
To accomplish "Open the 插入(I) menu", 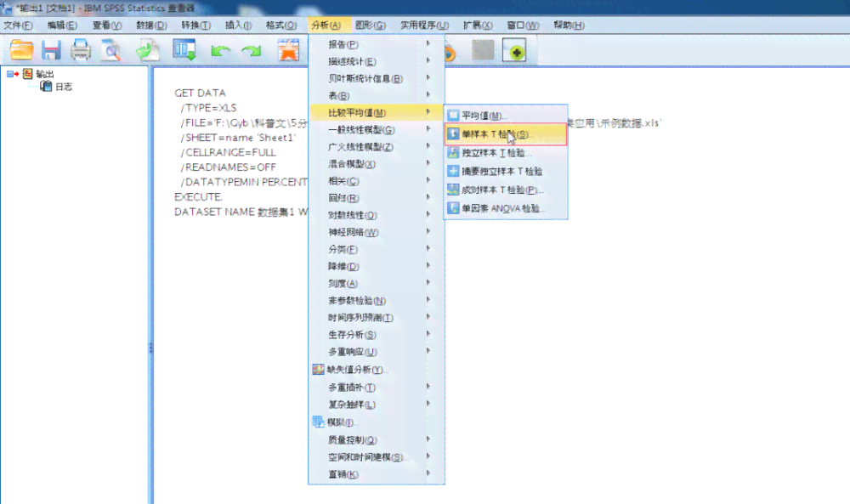I will (238, 25).
